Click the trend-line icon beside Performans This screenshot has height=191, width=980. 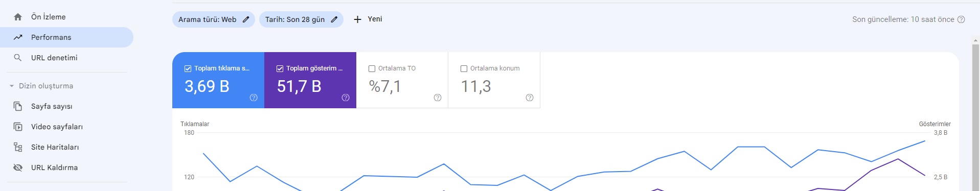coord(18,37)
